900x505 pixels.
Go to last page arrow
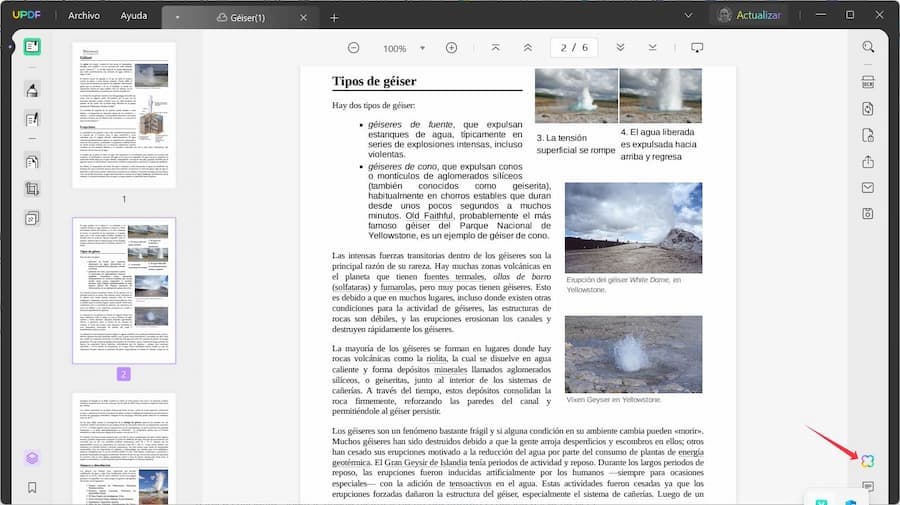(x=653, y=48)
